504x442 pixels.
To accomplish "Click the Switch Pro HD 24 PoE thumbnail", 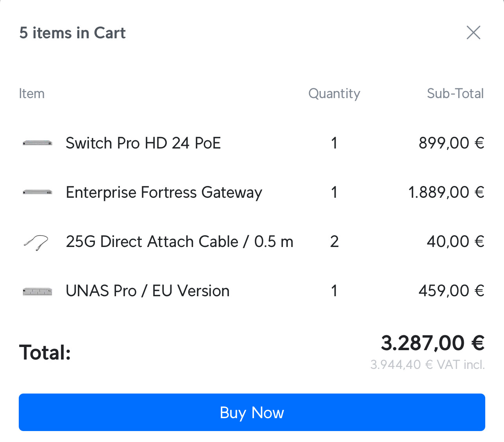I will pyautogui.click(x=38, y=143).
